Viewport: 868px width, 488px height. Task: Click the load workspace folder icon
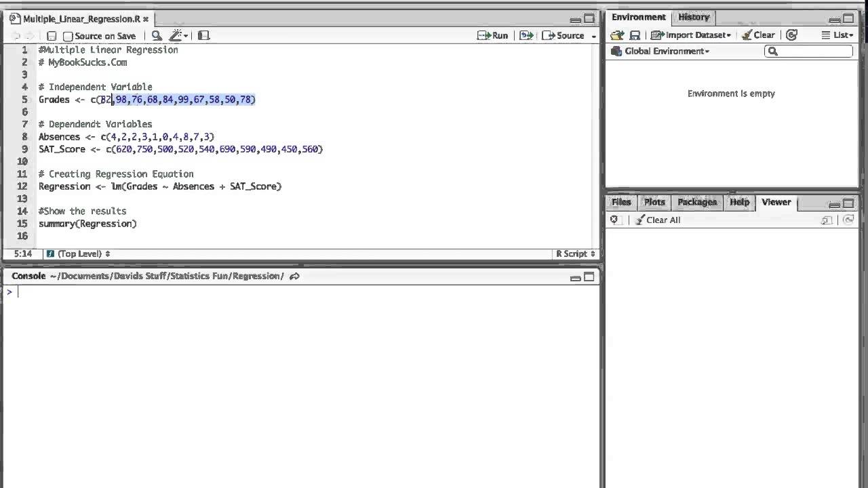pos(616,35)
